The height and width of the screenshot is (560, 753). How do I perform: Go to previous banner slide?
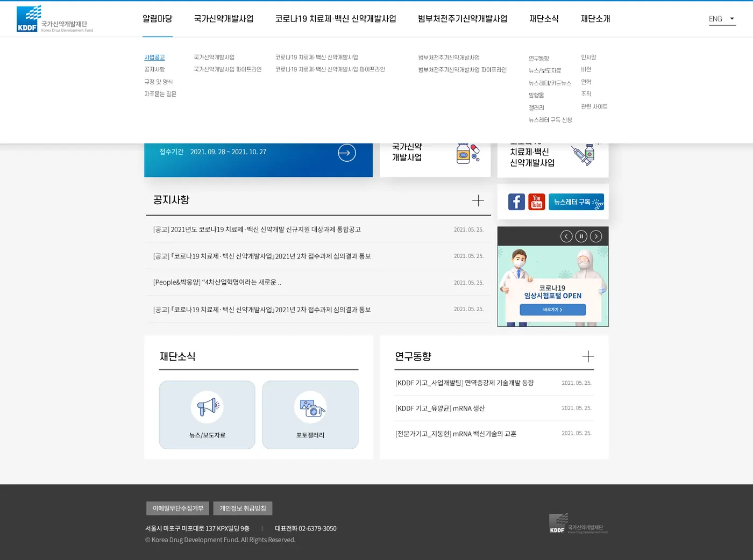coord(566,236)
